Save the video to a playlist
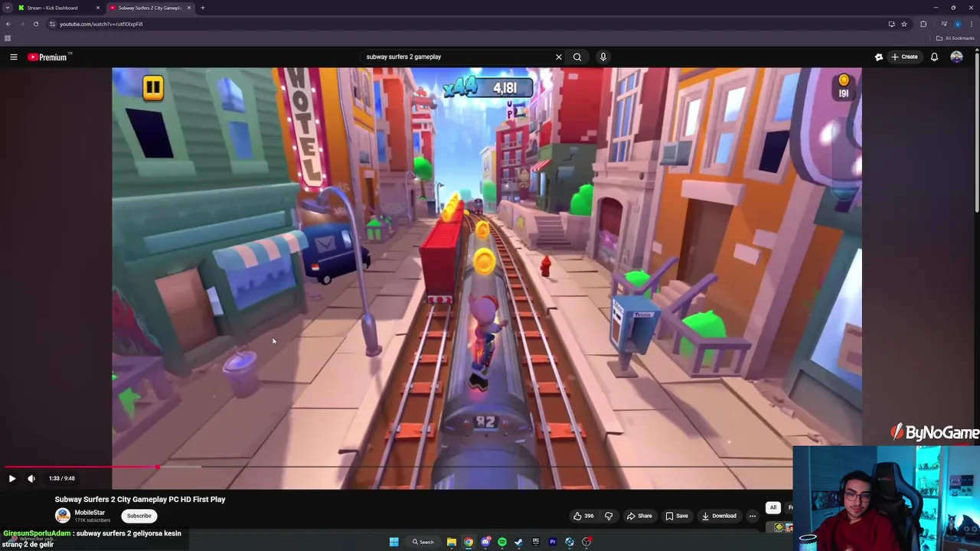 (677, 516)
